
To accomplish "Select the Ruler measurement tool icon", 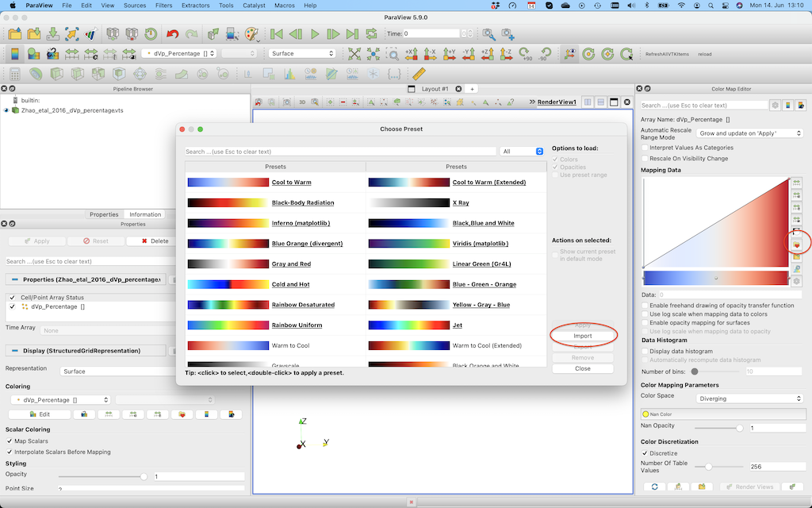I will pos(419,74).
